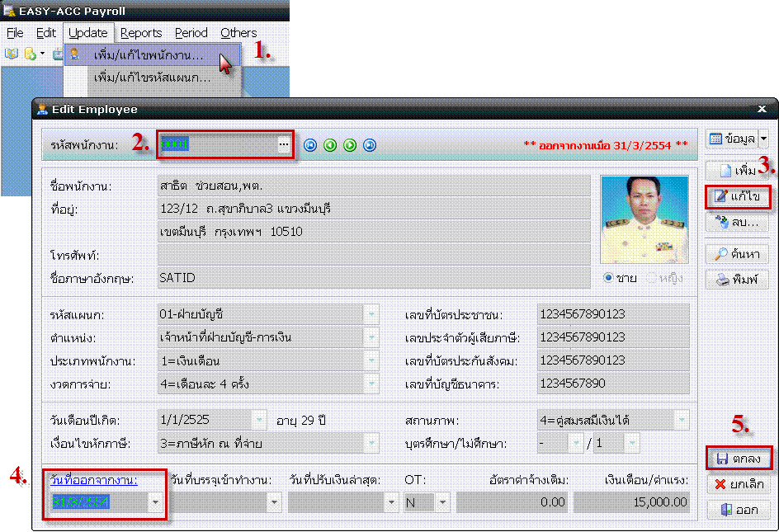Click the เพิ่ม add new employee button

[x=738, y=171]
